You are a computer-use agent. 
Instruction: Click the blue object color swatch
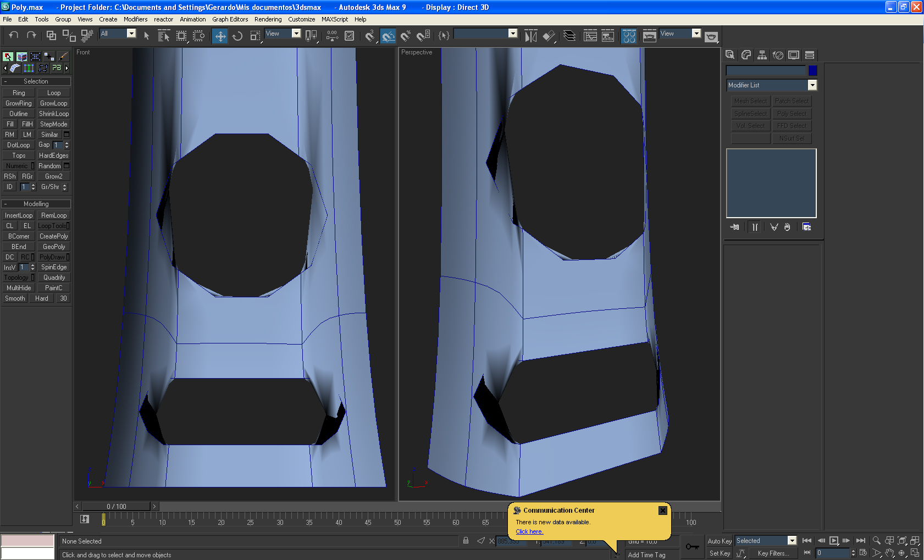tap(812, 70)
